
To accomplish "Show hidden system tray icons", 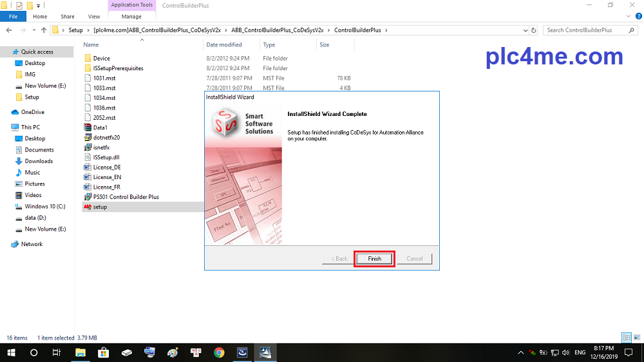I will point(520,353).
